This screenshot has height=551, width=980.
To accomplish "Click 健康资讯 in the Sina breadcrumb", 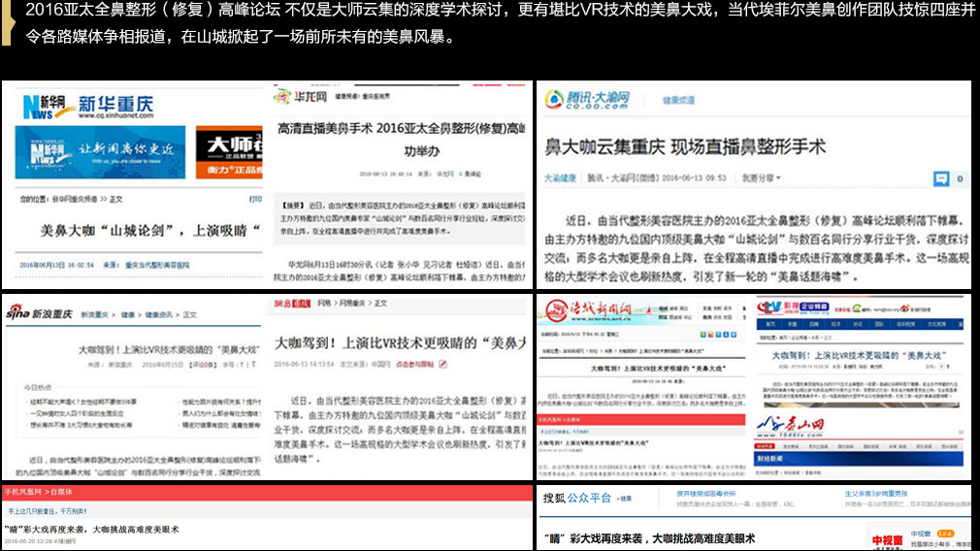I will coord(158,314).
